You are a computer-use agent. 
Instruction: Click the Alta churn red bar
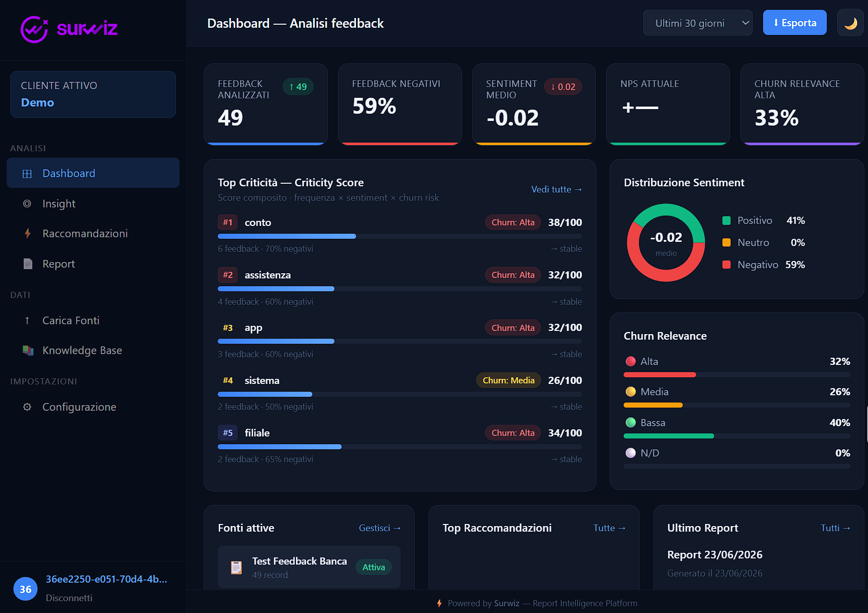coord(660,375)
